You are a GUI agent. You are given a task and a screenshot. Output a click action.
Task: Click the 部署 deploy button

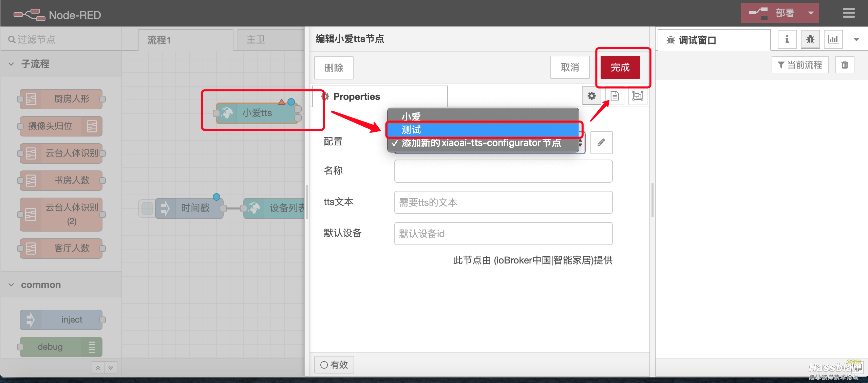tap(772, 13)
